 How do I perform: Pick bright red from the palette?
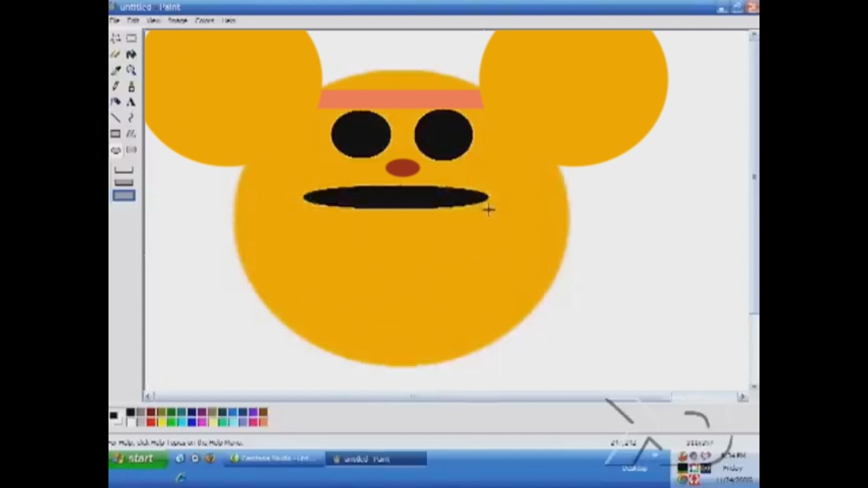(151, 422)
